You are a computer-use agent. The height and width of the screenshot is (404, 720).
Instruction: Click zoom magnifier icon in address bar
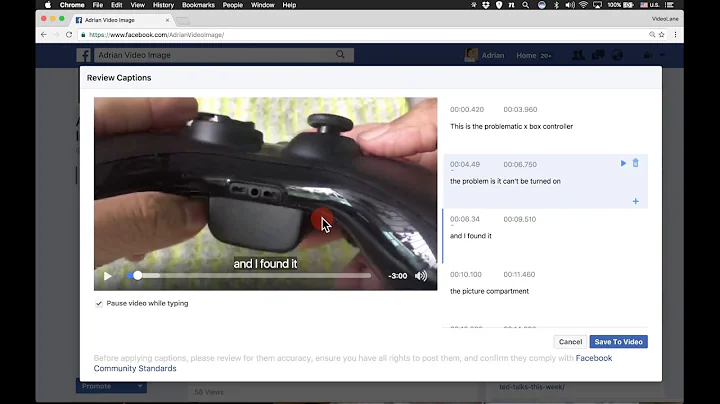coord(652,34)
